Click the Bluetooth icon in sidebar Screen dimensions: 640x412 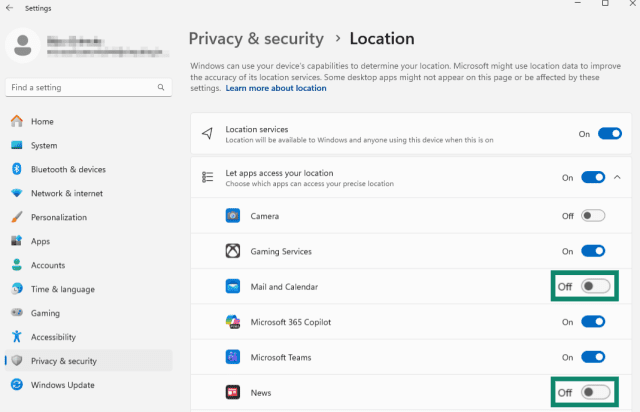[x=17, y=169]
